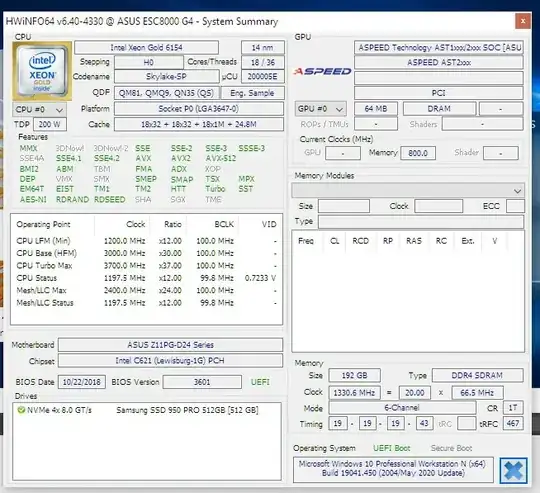
Task: Click the 192 GB memory size field
Action: point(354,375)
